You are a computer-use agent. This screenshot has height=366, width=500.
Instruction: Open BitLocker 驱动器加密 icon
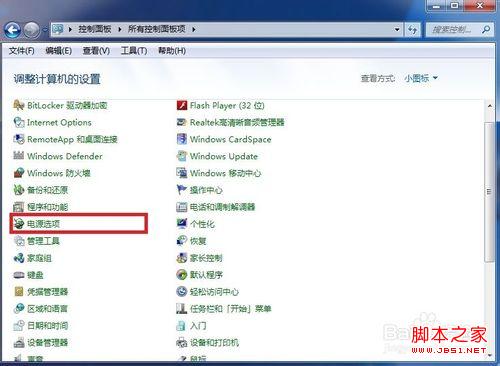point(19,105)
